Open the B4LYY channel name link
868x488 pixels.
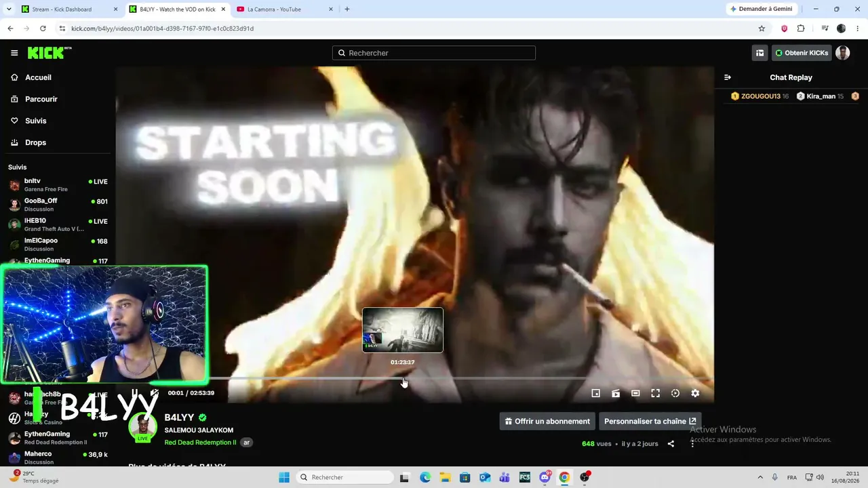(x=179, y=418)
